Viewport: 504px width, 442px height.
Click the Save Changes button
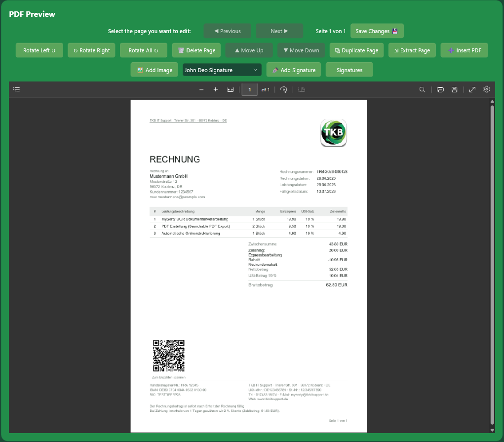pyautogui.click(x=377, y=31)
